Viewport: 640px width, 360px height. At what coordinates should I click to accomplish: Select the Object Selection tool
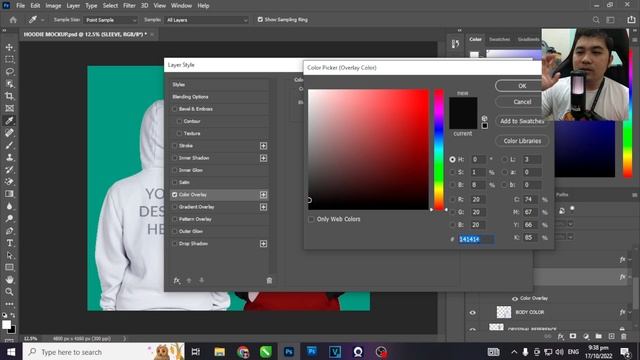coord(9,84)
